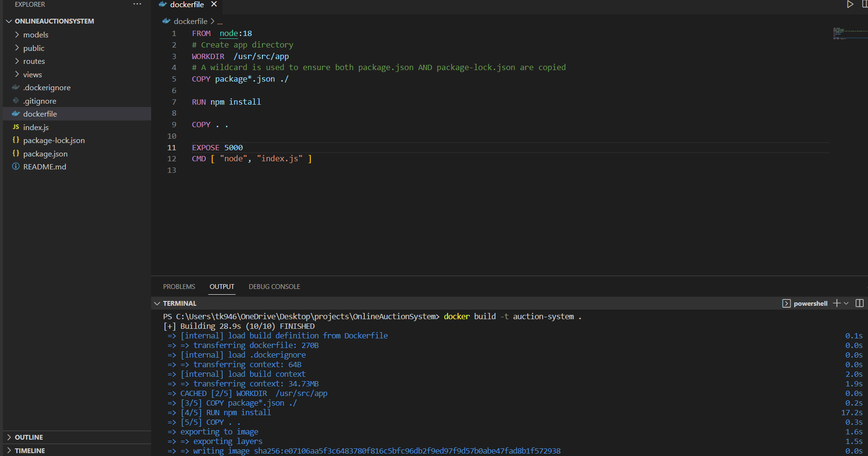Click the node image link on line 1
Screen dimensions: 868x456
[229, 33]
